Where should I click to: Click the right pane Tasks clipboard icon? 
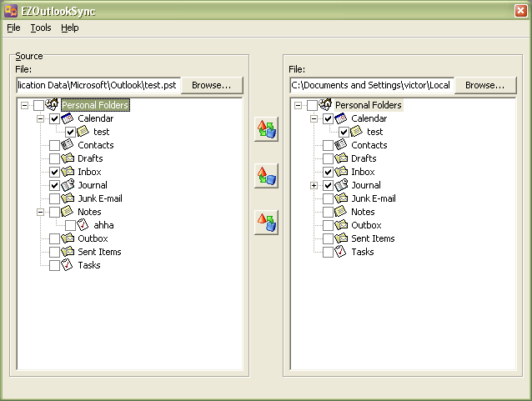(x=341, y=252)
